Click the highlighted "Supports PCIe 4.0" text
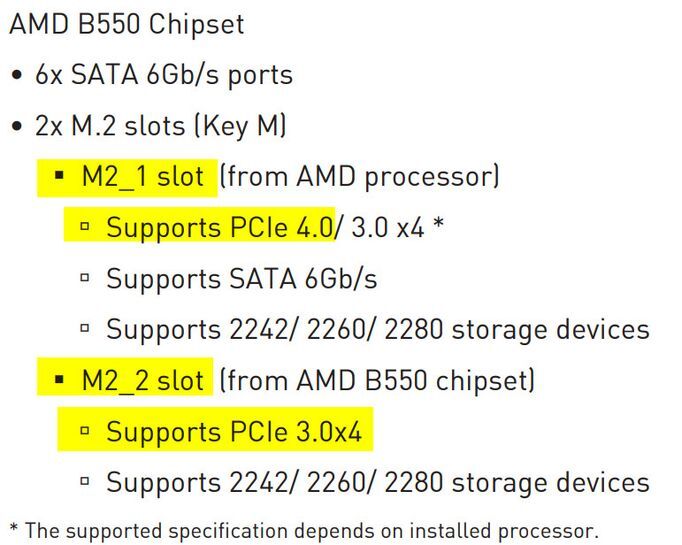This screenshot has width=682, height=545. point(219,227)
